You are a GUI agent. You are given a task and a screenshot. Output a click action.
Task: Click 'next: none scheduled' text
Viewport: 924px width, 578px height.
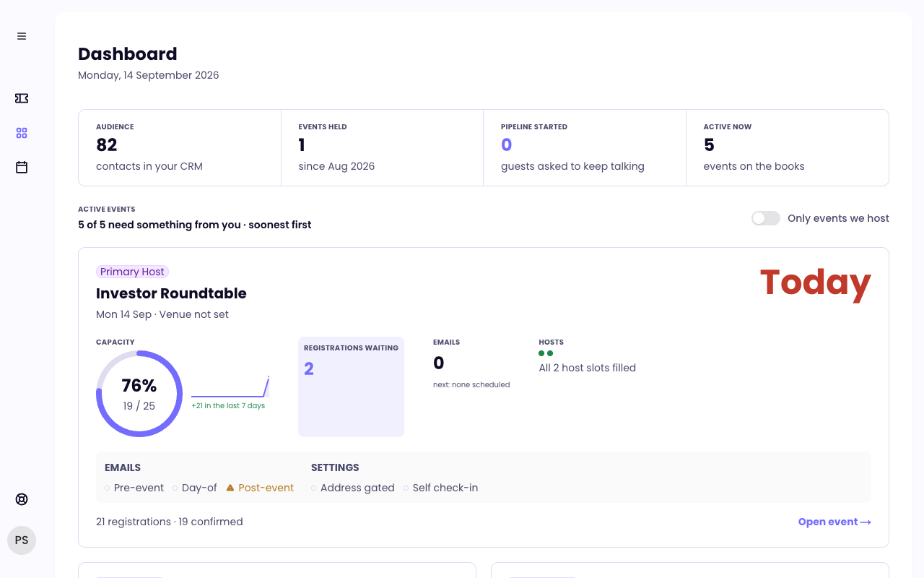471,385
